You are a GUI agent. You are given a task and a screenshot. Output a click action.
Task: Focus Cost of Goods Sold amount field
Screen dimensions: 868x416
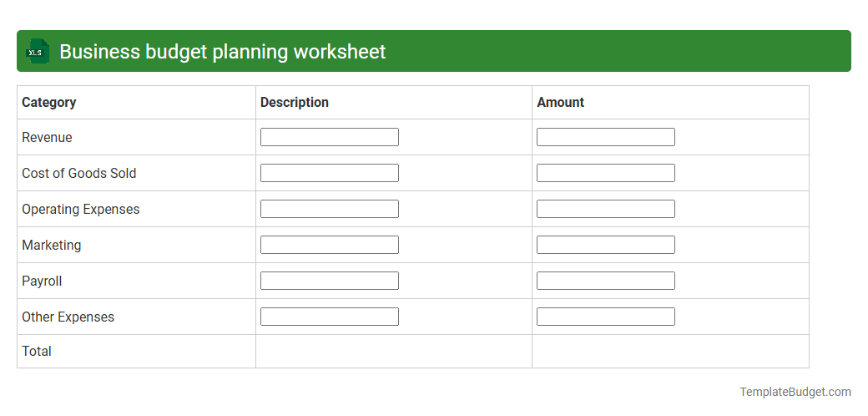click(x=606, y=173)
